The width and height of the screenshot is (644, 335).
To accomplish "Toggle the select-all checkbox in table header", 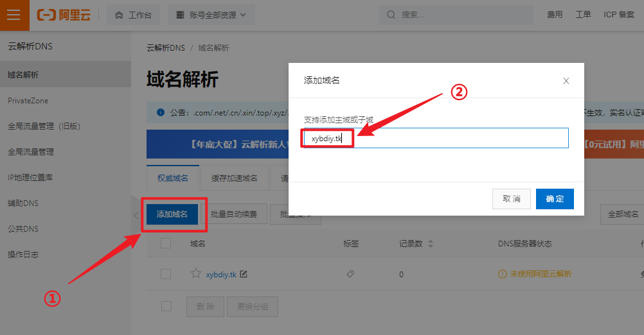I will [166, 243].
